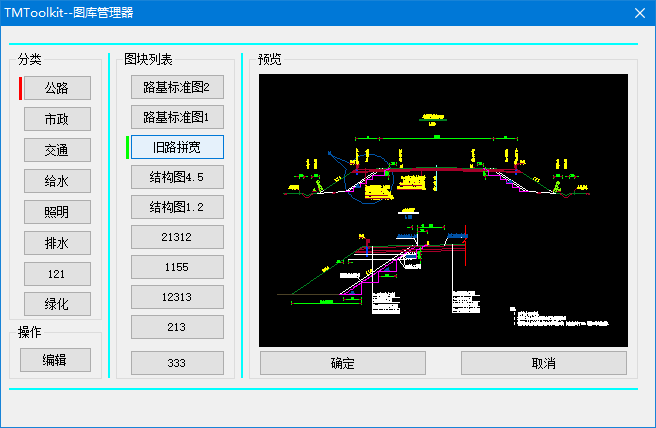656x428 pixels.
Task: Choose block 结构图4.5
Action: [x=177, y=177]
